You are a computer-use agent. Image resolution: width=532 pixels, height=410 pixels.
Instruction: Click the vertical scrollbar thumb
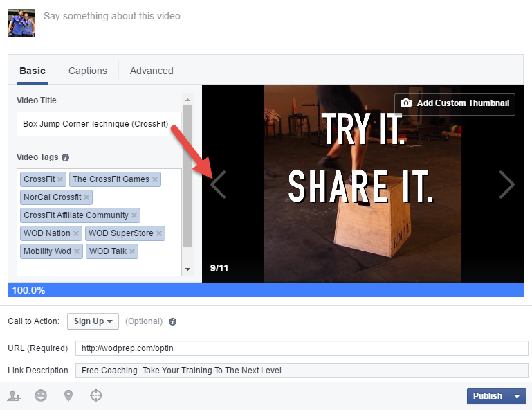[187, 177]
